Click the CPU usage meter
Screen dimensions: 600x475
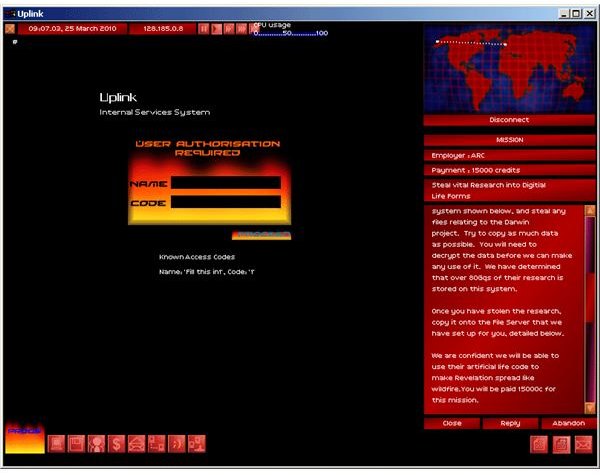291,29
